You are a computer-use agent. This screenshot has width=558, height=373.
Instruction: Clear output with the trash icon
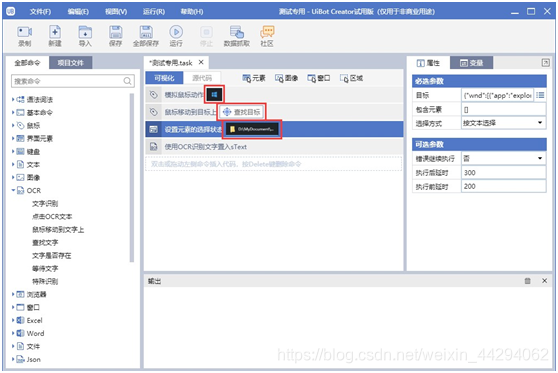pyautogui.click(x=527, y=281)
